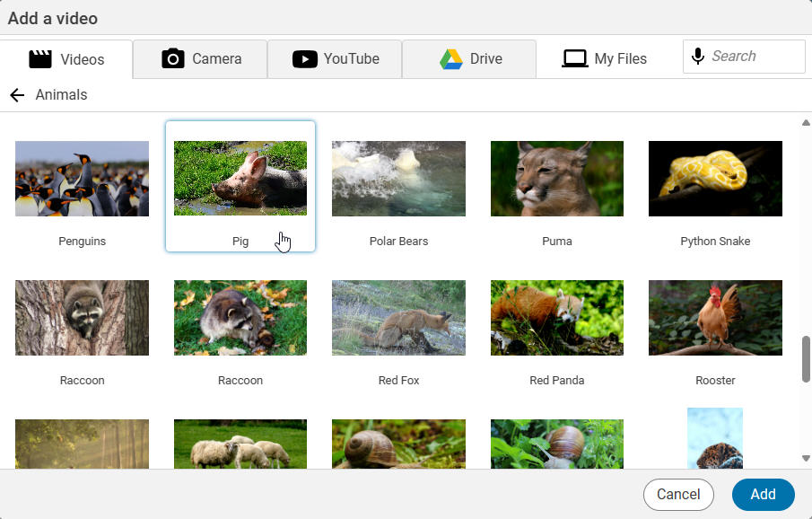Choose the Polar Bears video thumbnail
The width and height of the screenshot is (812, 519).
(x=398, y=179)
